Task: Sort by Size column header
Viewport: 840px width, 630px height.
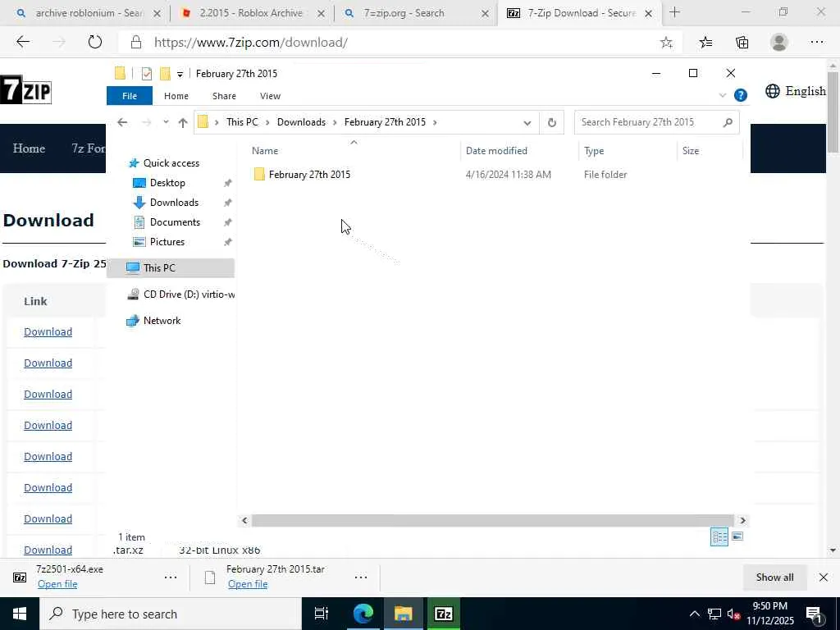Action: (x=710, y=151)
